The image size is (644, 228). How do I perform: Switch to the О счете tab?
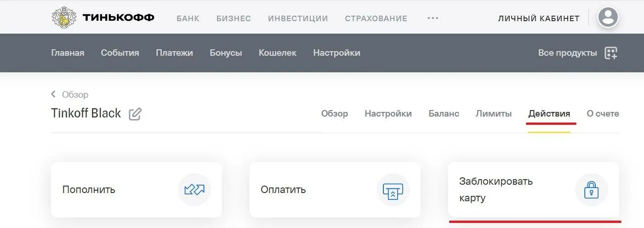click(x=603, y=113)
